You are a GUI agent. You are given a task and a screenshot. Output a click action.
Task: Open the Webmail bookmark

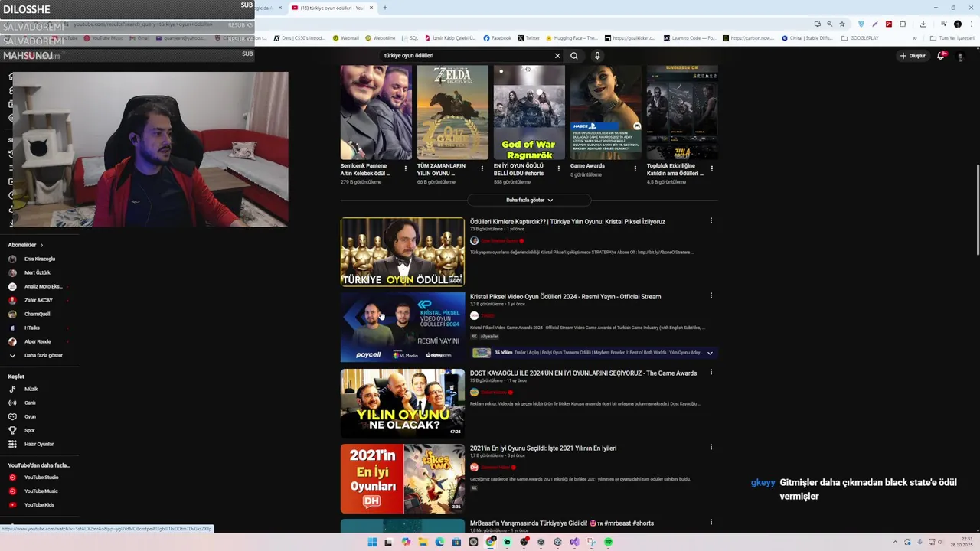(345, 38)
